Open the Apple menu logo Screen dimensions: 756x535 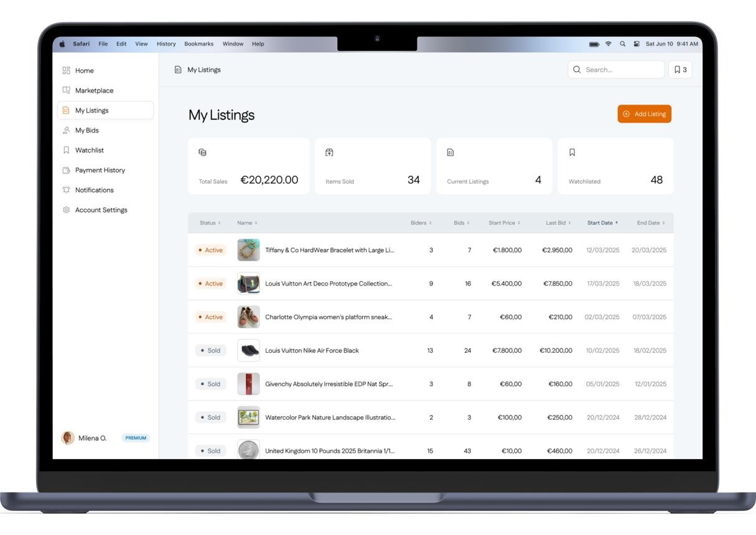click(62, 44)
